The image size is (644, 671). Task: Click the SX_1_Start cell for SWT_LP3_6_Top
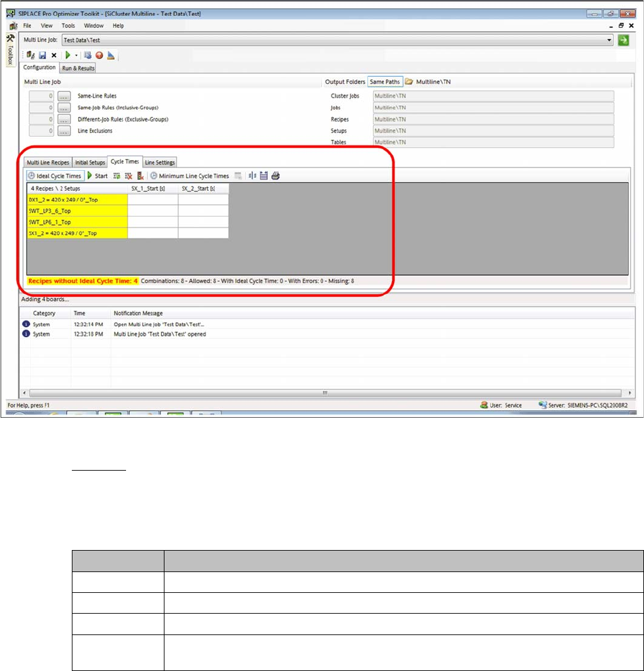[152, 211]
